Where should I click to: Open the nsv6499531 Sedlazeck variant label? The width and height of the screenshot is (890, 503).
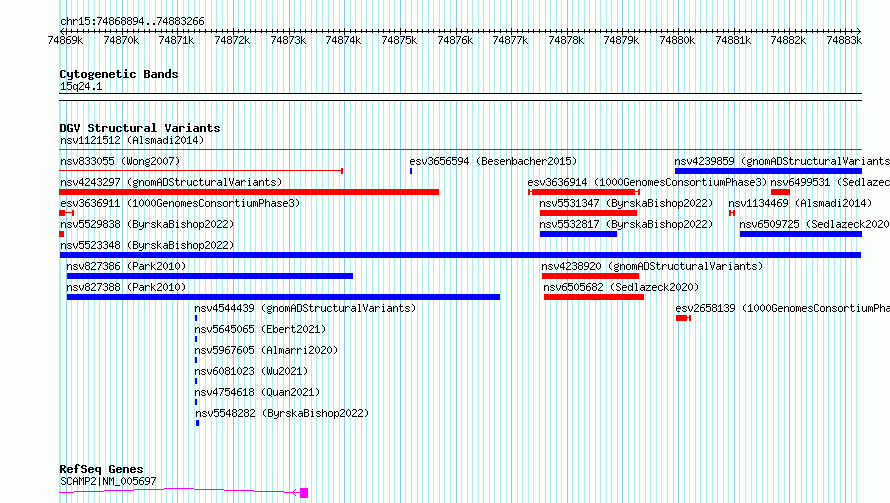pos(830,182)
